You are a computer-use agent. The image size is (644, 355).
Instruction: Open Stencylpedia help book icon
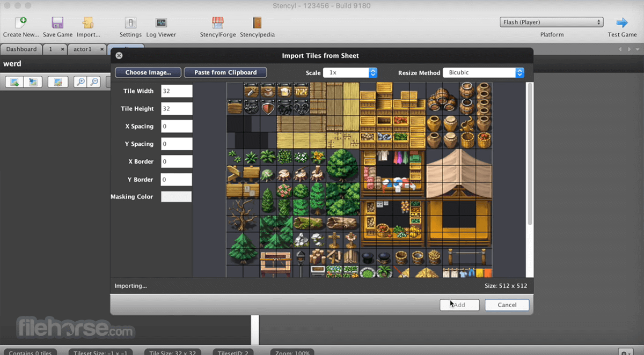pos(257,23)
